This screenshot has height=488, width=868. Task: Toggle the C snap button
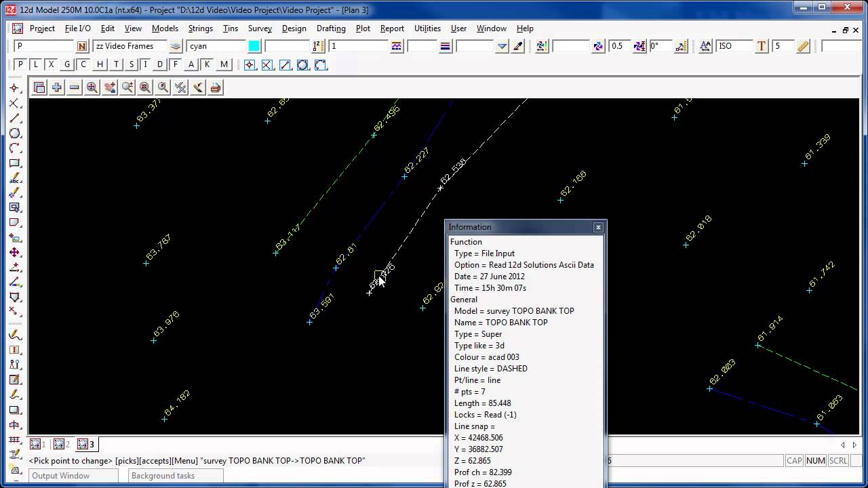83,64
